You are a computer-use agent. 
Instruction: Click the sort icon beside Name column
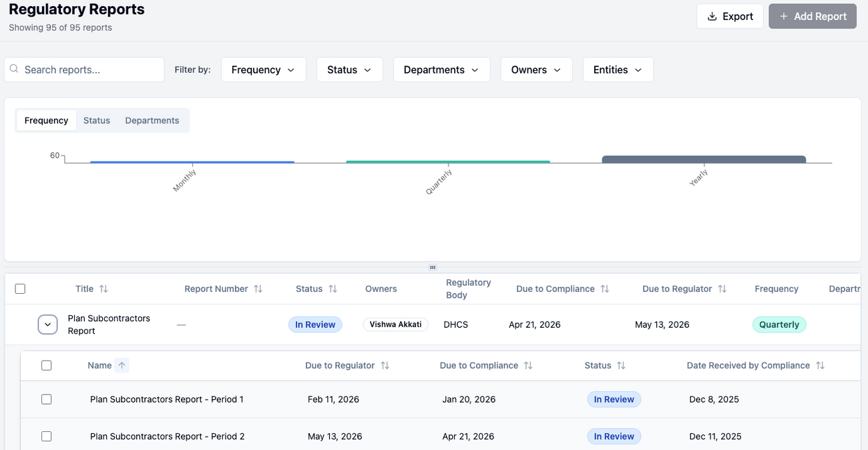pyautogui.click(x=122, y=365)
